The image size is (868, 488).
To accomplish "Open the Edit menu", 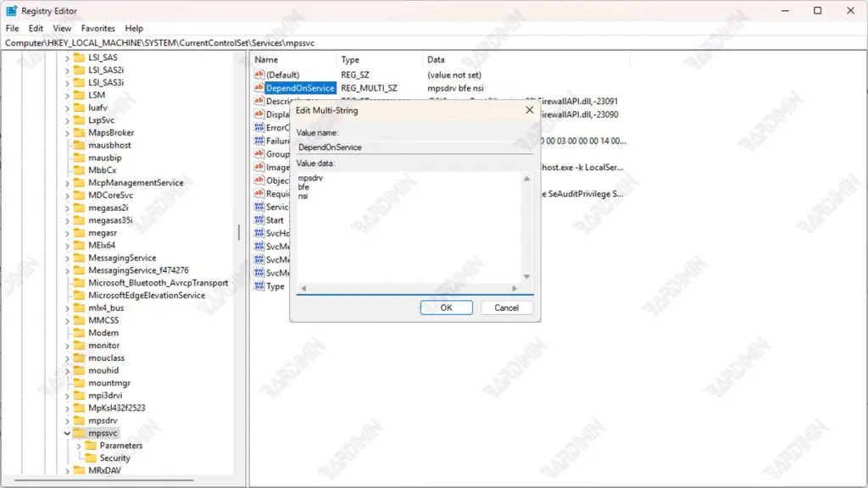I will (x=36, y=28).
